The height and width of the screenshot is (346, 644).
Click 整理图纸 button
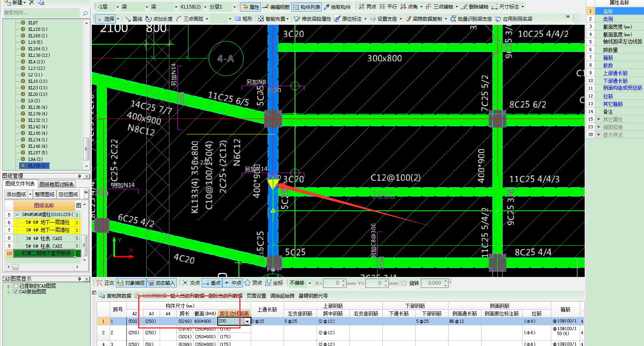[45, 195]
